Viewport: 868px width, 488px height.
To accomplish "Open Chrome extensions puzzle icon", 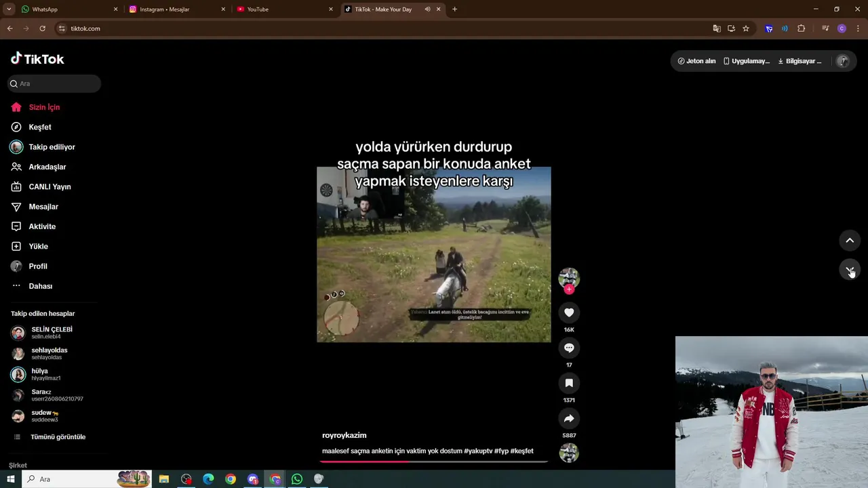I will [802, 28].
